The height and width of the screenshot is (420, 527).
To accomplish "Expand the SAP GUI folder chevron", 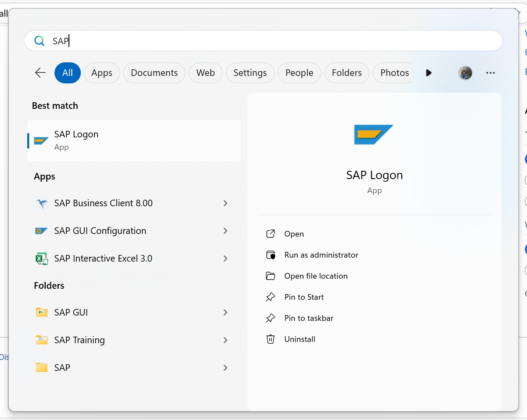I will pos(225,312).
